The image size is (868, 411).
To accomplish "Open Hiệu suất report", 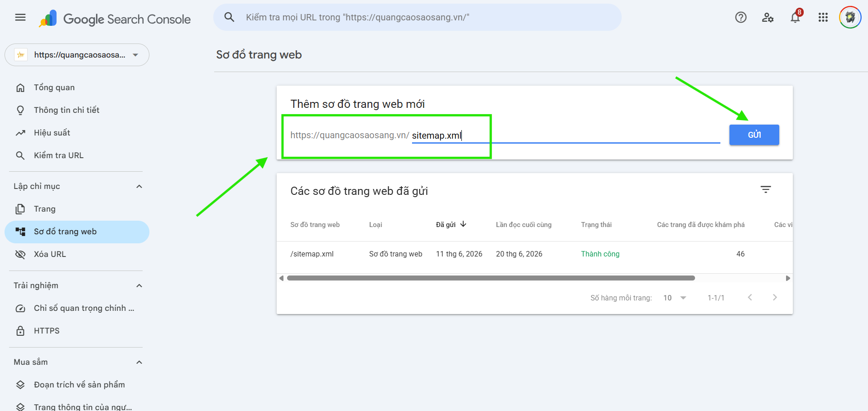I will pos(77,133).
